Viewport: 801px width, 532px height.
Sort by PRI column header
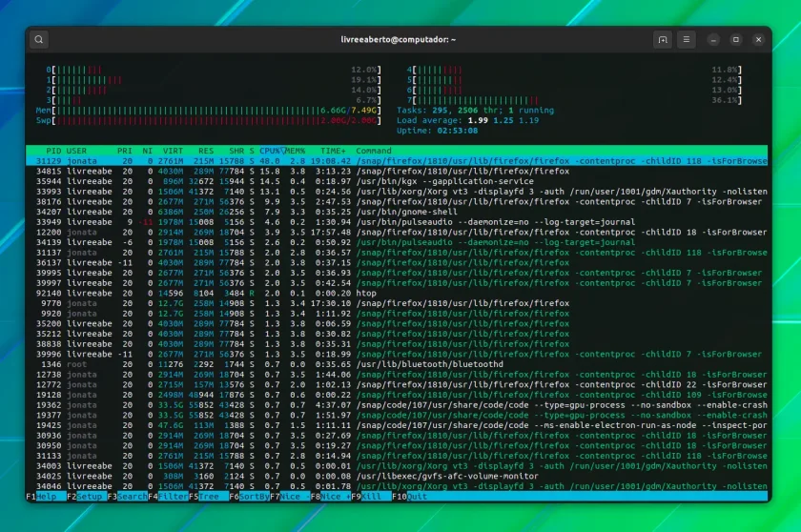[125, 151]
